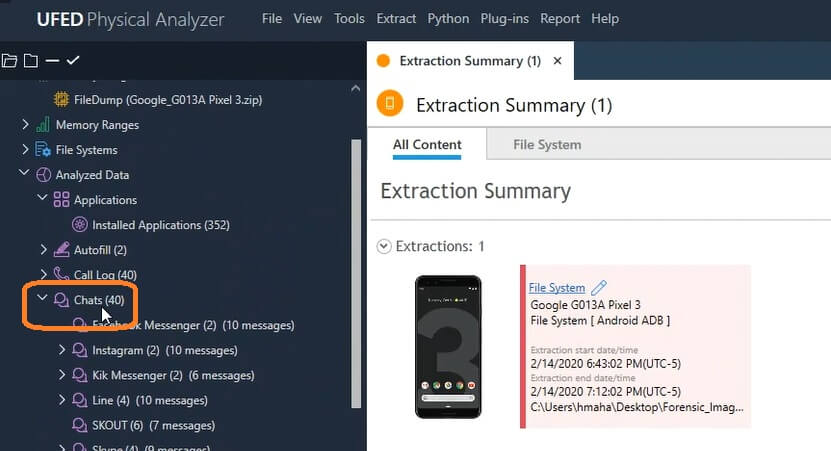Open the File menu
Screen dimensions: 831x451
coord(272,19)
